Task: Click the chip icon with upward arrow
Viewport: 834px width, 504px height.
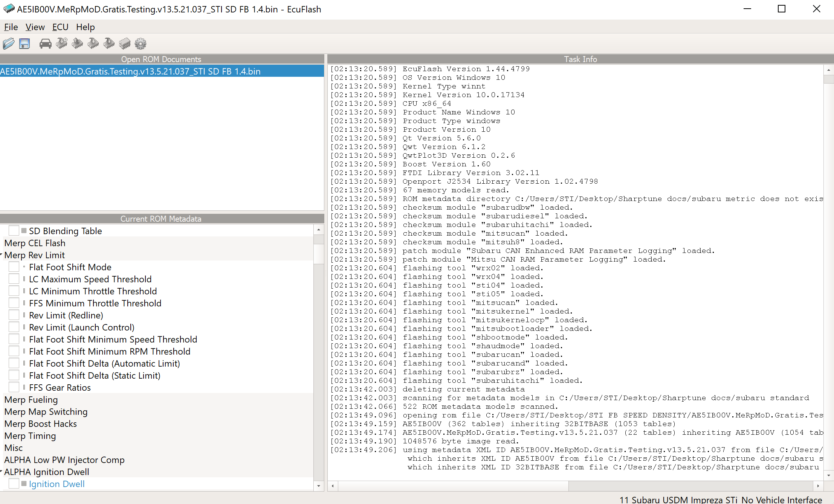Action: [x=78, y=44]
